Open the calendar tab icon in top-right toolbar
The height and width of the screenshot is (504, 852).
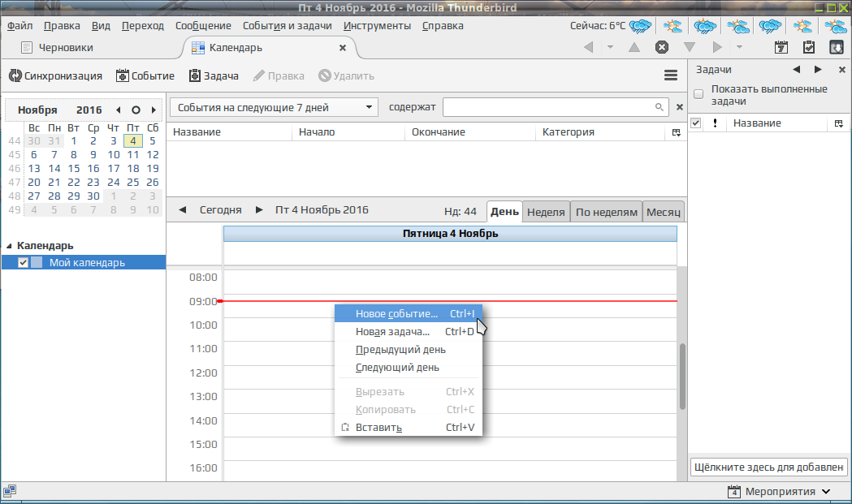[781, 47]
